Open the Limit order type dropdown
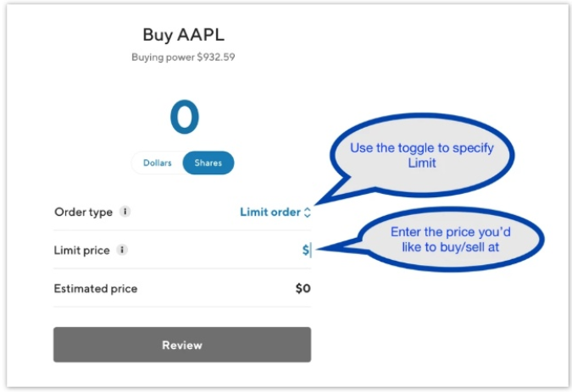Viewport: 572px width, 392px height. click(270, 213)
